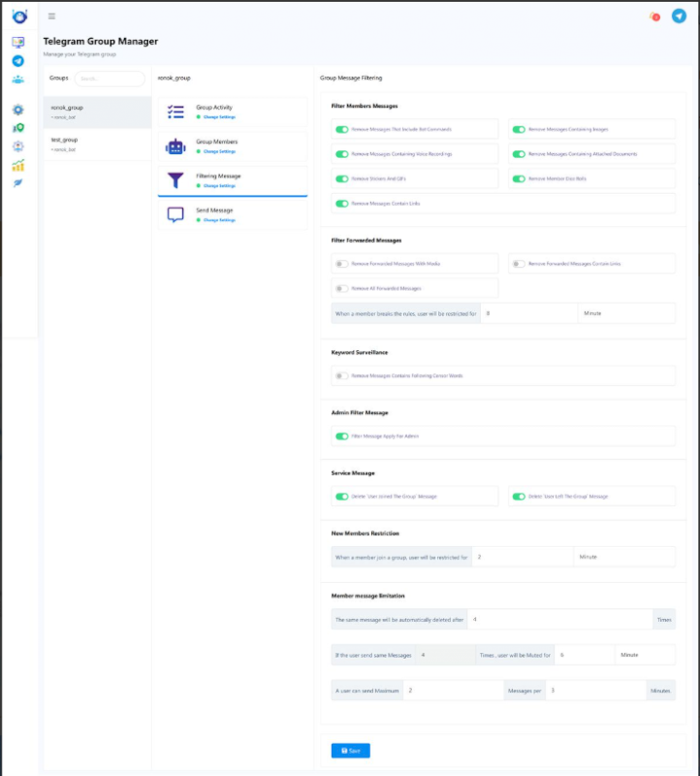The height and width of the screenshot is (776, 700).
Task: Click the Send Message chat bubble icon
Action: pos(175,214)
